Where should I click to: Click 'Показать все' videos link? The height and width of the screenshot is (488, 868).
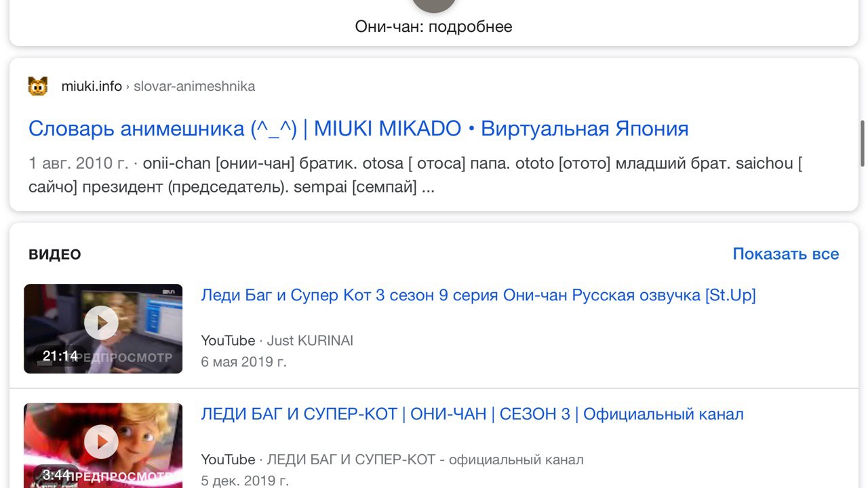(x=786, y=254)
